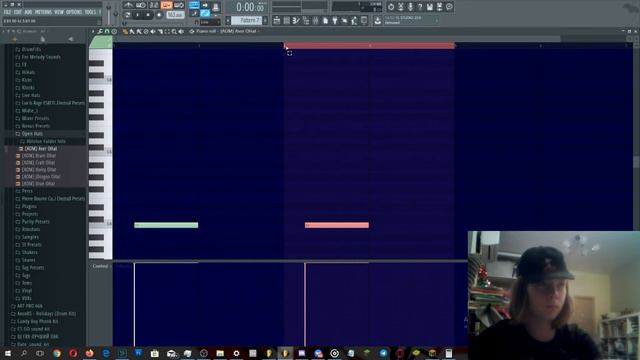Screen dimensions: 640x360
Task: Toggle the recording countdown
Action: (x=154, y=5)
